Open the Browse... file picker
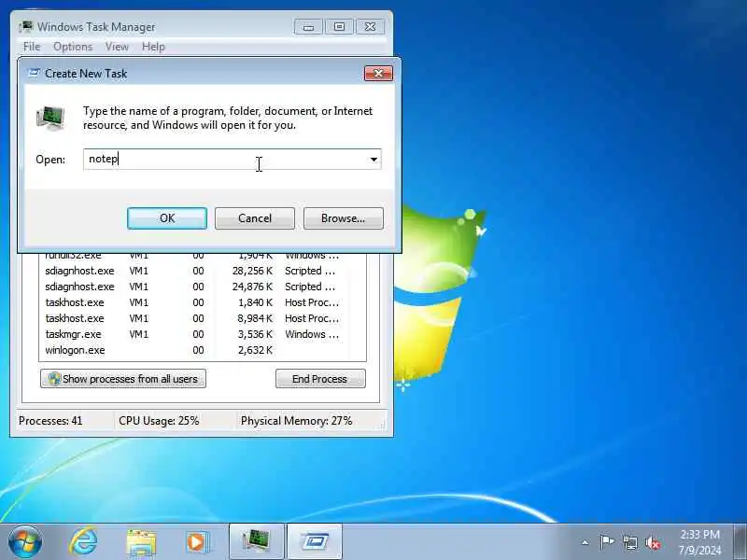The height and width of the screenshot is (560, 747). pos(343,218)
